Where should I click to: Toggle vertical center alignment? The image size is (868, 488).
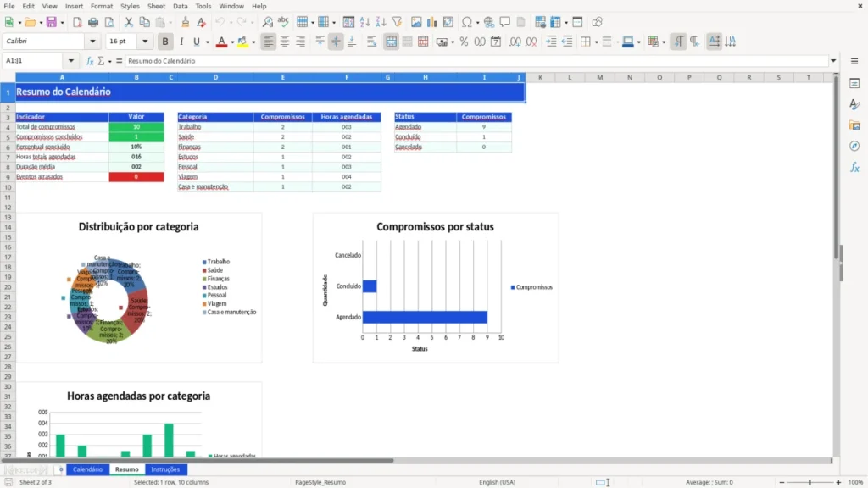click(x=336, y=42)
